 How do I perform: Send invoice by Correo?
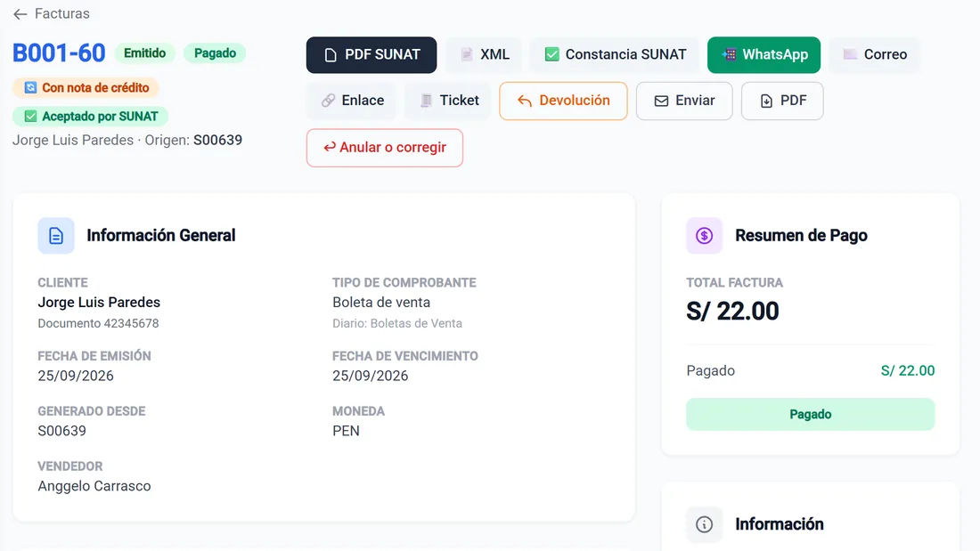point(874,55)
